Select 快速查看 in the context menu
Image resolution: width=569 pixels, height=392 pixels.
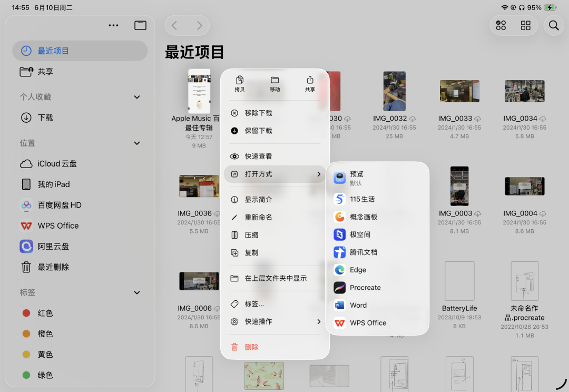click(275, 156)
